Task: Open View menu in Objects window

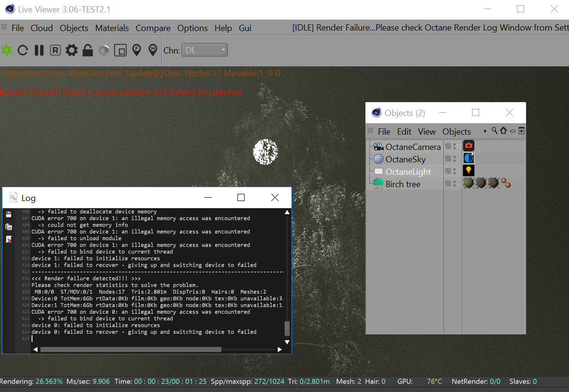Action: (x=427, y=132)
